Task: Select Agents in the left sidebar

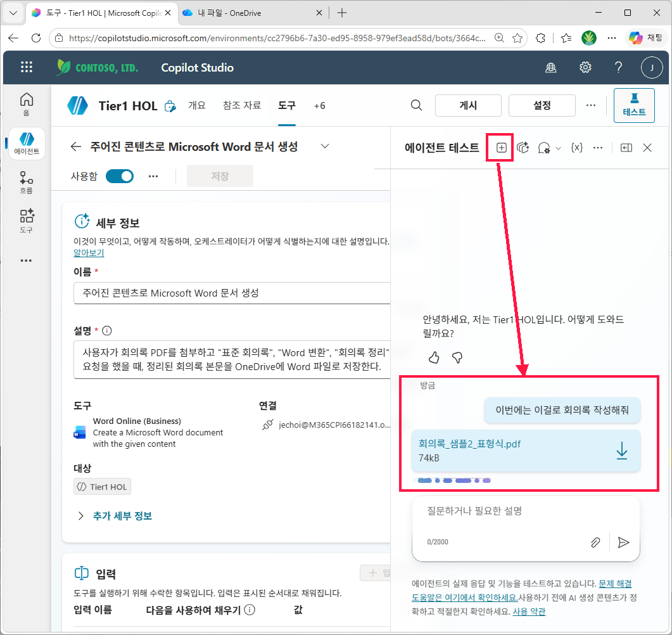Action: point(27,144)
